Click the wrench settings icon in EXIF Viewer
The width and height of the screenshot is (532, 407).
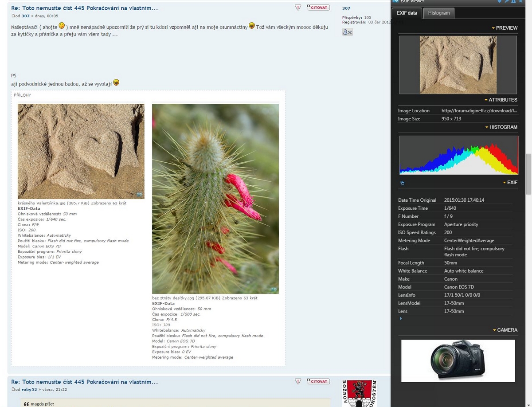tap(506, 1)
